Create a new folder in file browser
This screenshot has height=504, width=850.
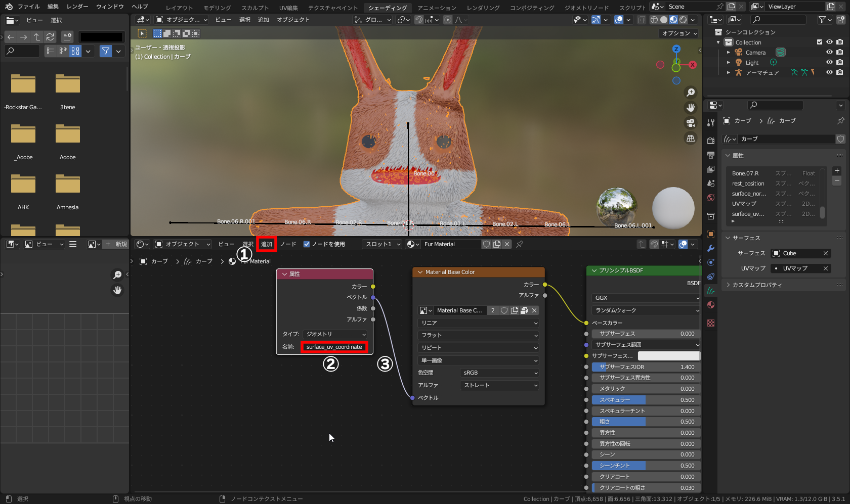67,37
